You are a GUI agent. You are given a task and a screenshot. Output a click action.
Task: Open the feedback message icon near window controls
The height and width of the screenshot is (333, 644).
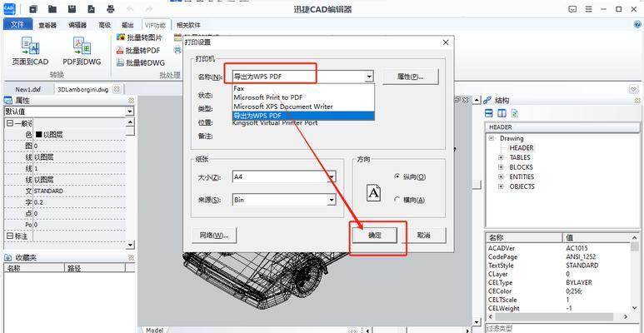coord(572,9)
